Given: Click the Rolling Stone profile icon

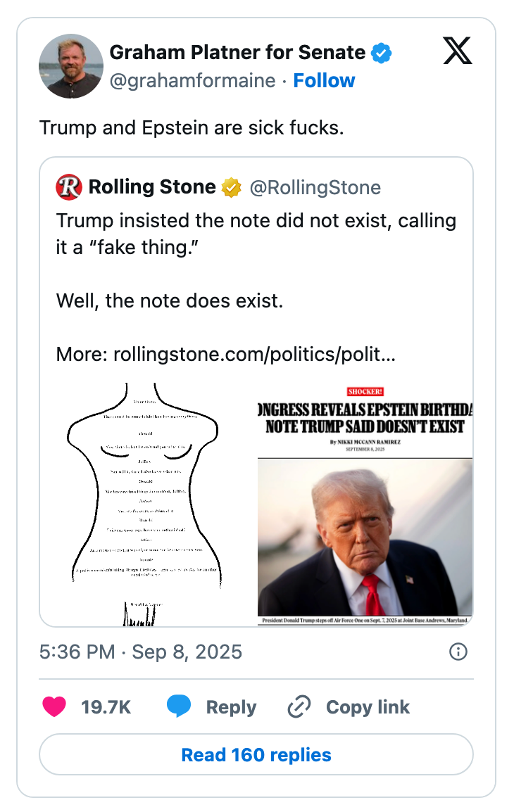Looking at the screenshot, I should pos(68,187).
